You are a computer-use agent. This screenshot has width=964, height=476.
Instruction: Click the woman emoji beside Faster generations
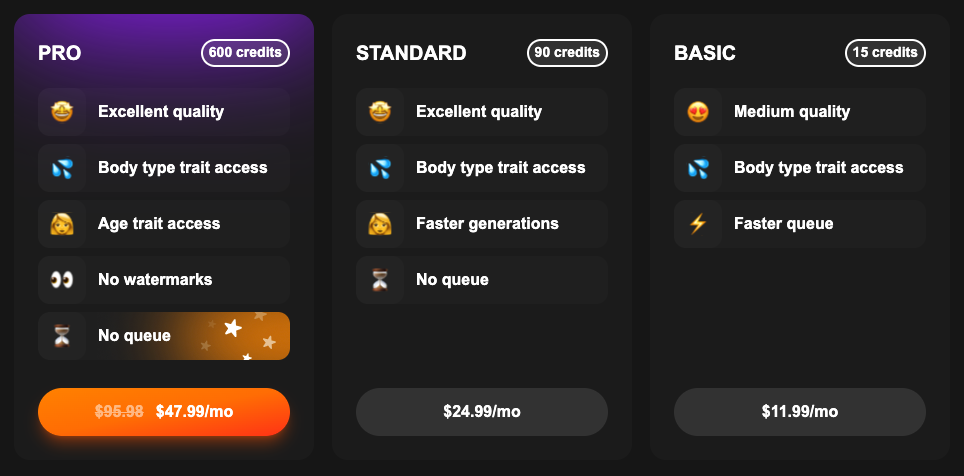(380, 224)
